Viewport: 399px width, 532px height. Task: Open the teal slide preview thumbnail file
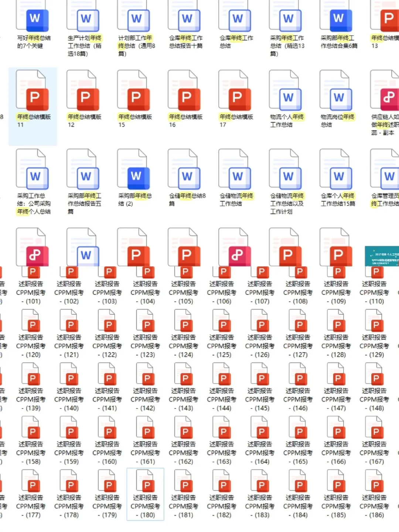point(382,256)
